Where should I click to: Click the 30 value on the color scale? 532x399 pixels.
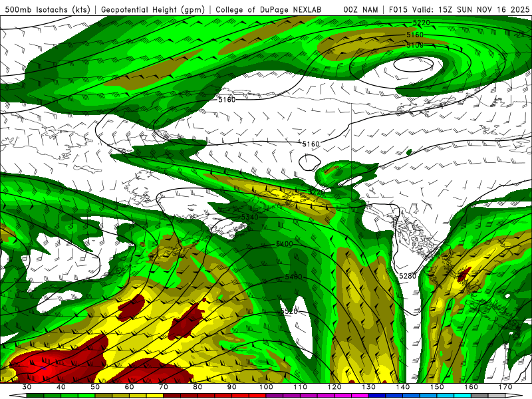pos(27,387)
